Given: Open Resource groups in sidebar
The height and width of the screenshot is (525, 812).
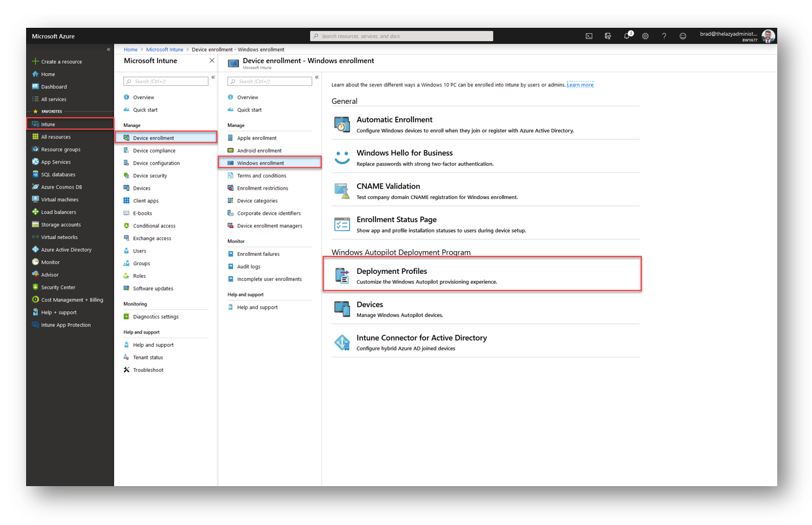Looking at the screenshot, I should pos(61,150).
